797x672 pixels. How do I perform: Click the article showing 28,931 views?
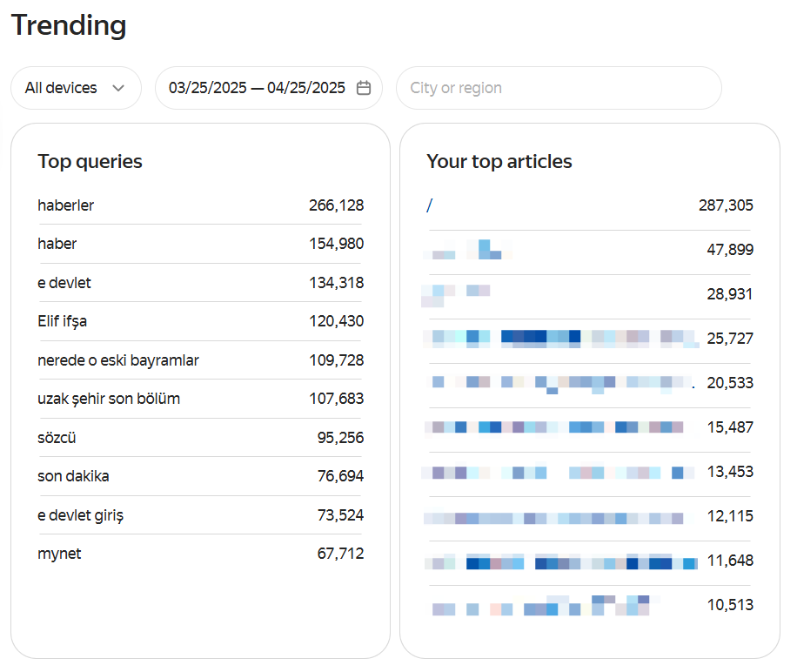456,295
